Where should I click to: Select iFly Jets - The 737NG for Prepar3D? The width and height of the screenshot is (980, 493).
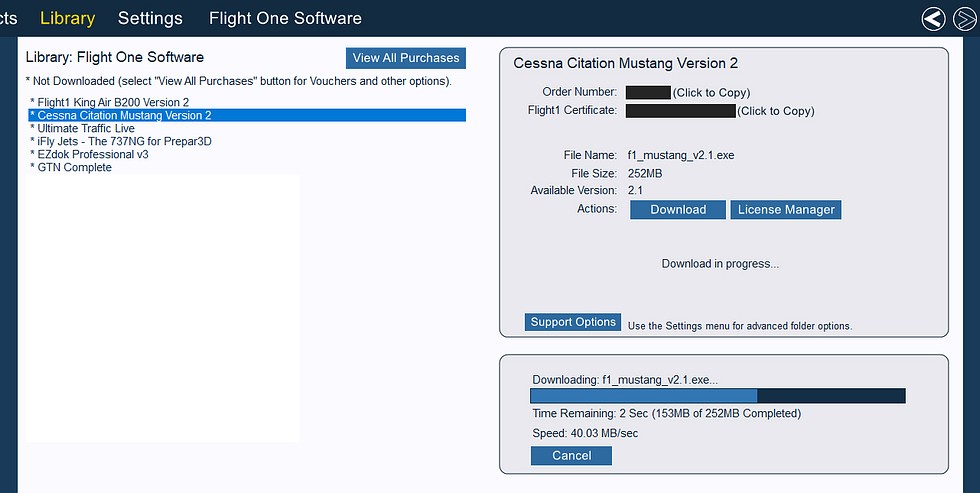pyautogui.click(x=247, y=141)
